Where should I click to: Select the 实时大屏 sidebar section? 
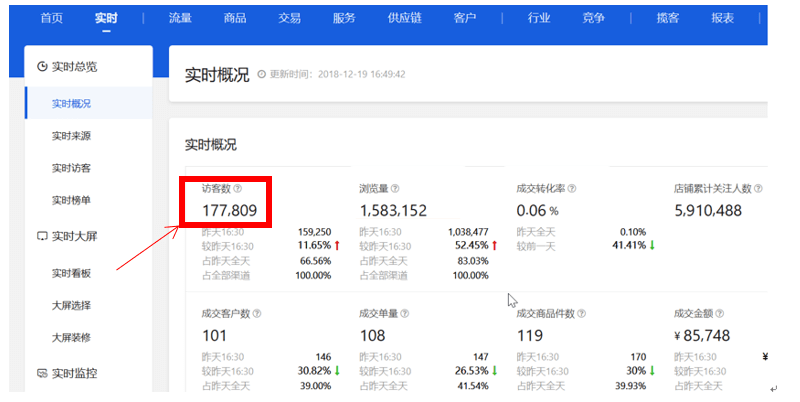click(74, 236)
